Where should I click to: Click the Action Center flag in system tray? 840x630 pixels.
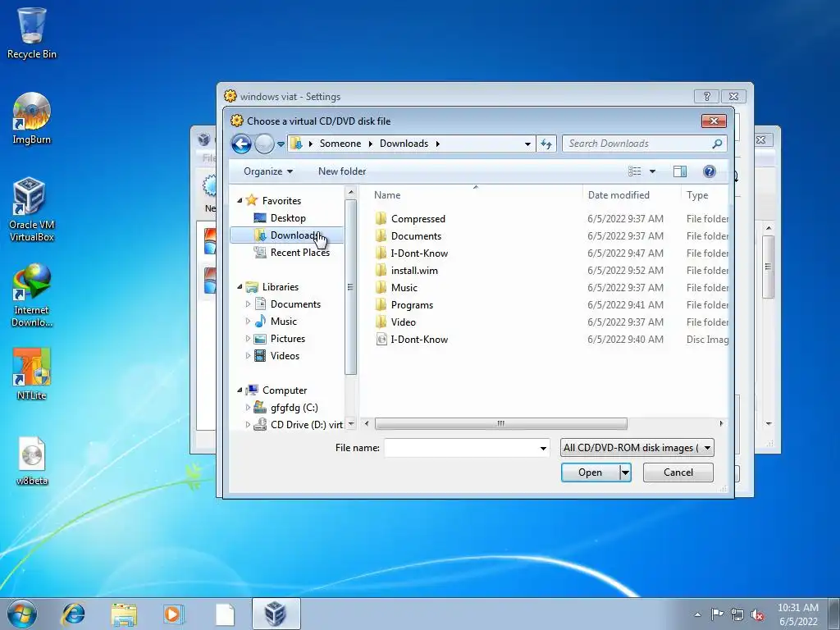[717, 614]
